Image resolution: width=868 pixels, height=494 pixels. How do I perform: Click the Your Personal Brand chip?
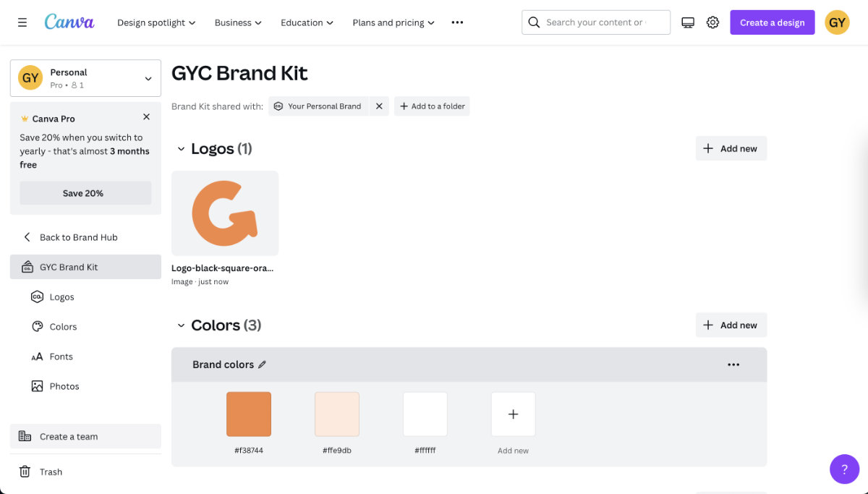[318, 106]
